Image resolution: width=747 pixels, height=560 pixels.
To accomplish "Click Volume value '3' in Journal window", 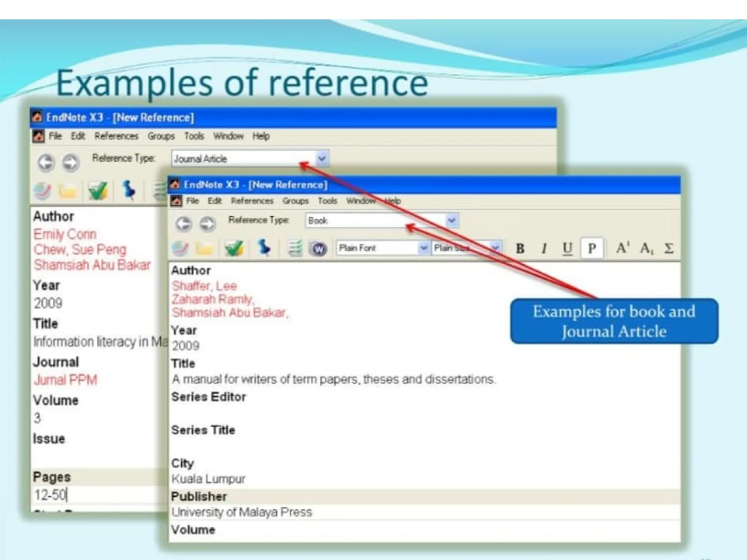I will (37, 418).
